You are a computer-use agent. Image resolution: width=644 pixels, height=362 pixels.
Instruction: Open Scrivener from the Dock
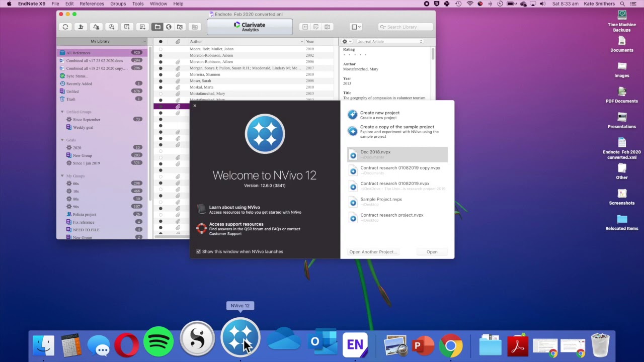pyautogui.click(x=197, y=339)
